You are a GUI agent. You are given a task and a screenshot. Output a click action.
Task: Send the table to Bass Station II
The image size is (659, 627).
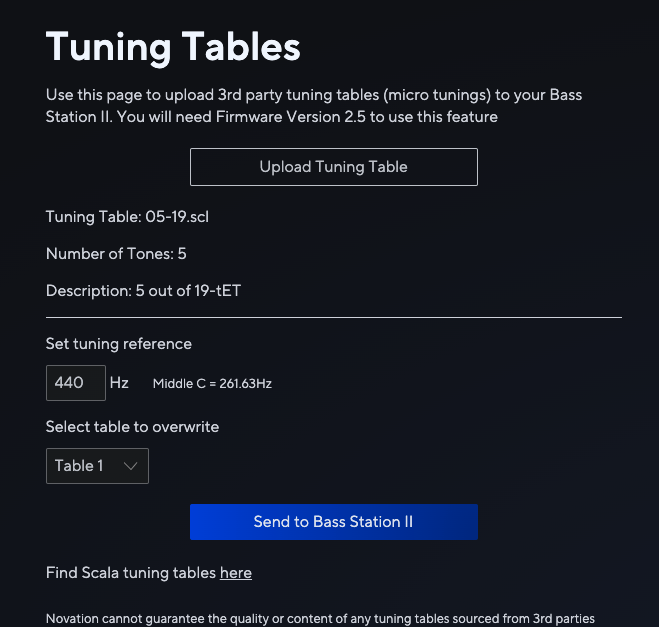coord(334,522)
